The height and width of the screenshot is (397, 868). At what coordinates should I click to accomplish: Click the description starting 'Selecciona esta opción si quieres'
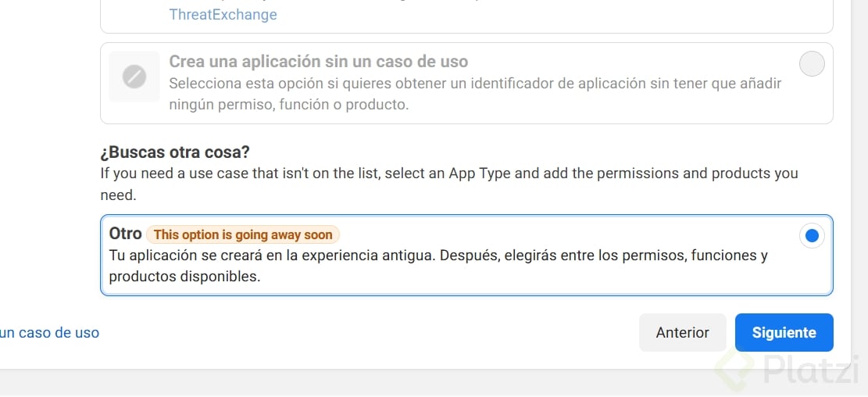point(475,84)
